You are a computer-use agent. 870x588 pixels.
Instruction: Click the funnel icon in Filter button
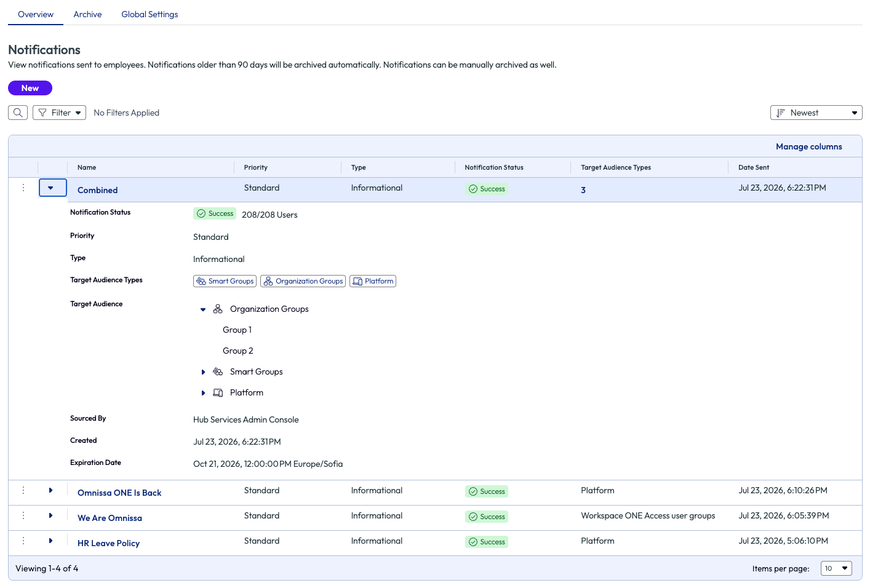pyautogui.click(x=42, y=113)
